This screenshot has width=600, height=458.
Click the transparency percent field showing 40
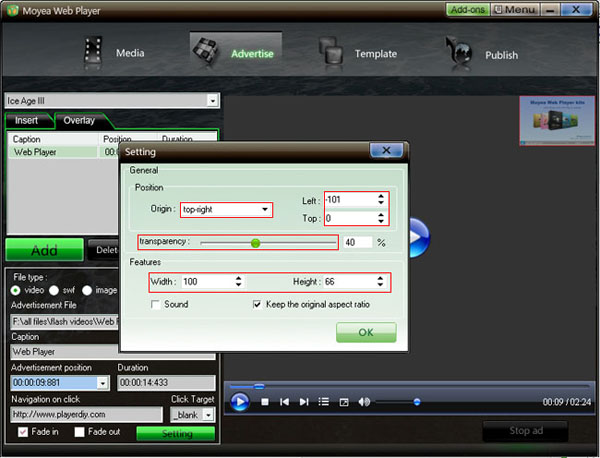[x=357, y=242]
